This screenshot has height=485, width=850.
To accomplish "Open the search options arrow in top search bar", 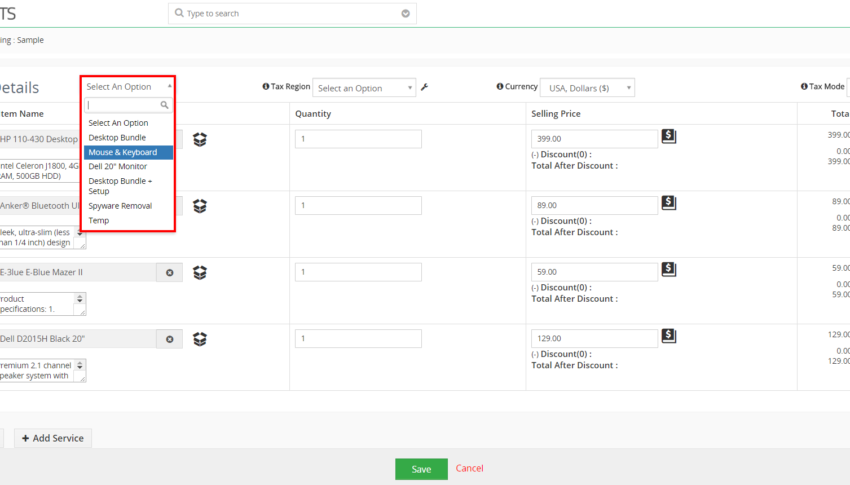I will click(x=405, y=14).
